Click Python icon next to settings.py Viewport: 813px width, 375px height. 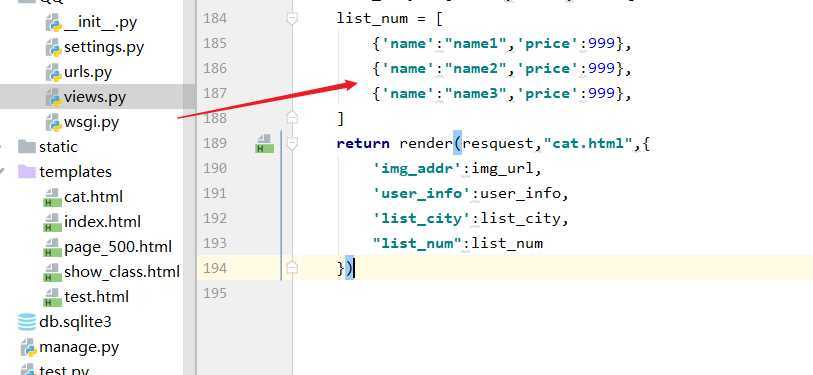pyautogui.click(x=53, y=48)
